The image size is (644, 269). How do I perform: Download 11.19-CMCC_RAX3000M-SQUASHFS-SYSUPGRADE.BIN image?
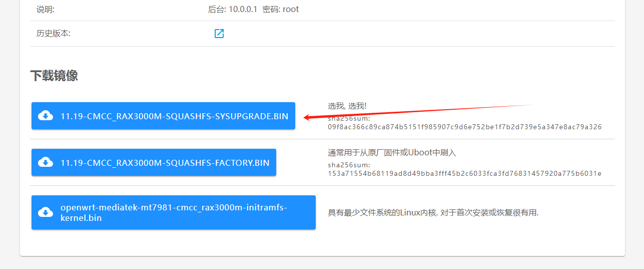coord(163,116)
